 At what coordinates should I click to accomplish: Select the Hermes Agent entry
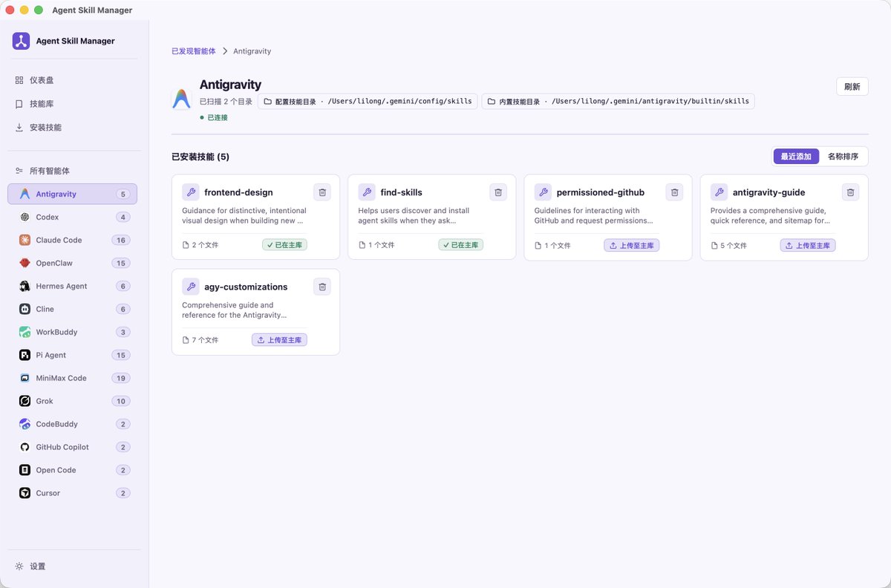click(72, 286)
